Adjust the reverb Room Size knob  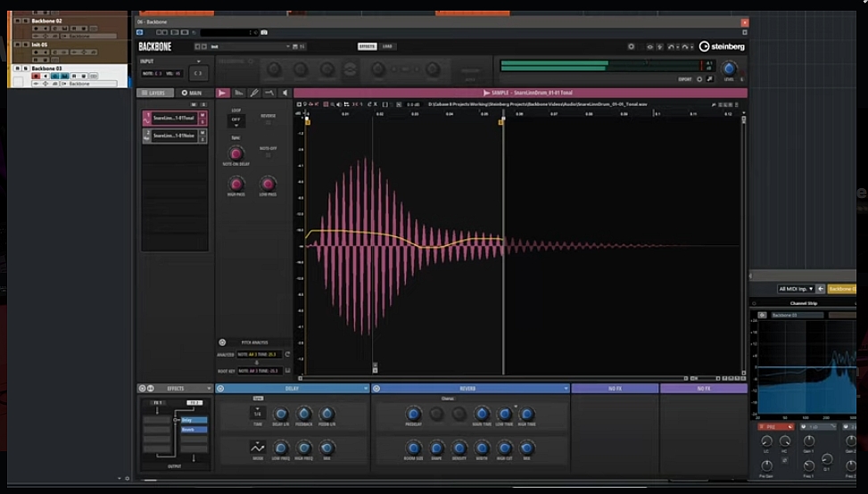413,448
